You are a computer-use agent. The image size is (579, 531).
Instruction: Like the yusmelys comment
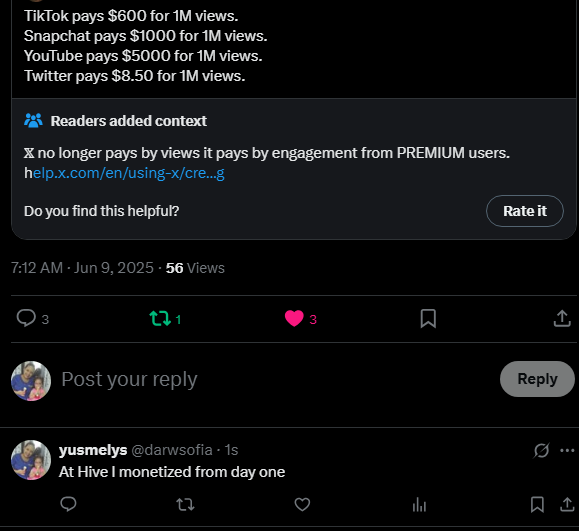click(302, 504)
